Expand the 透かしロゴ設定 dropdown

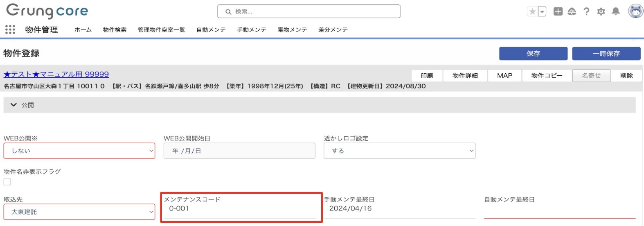tap(399, 151)
